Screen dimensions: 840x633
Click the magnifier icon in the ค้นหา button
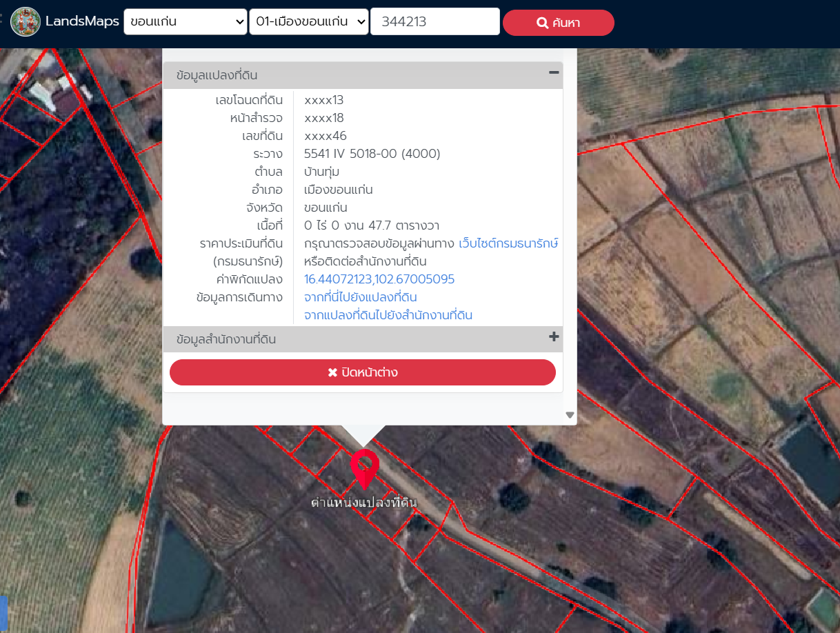pos(542,23)
